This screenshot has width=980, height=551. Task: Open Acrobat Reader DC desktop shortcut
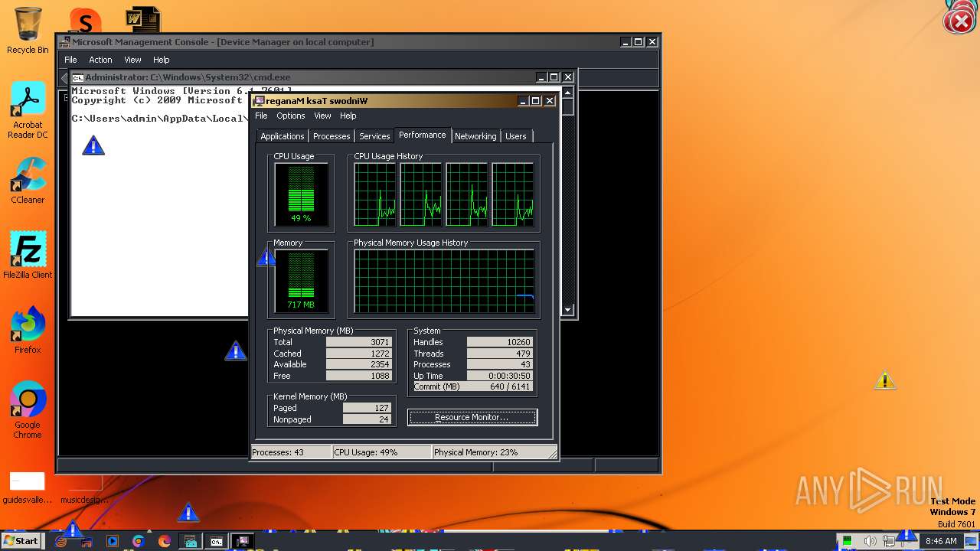pos(28,110)
